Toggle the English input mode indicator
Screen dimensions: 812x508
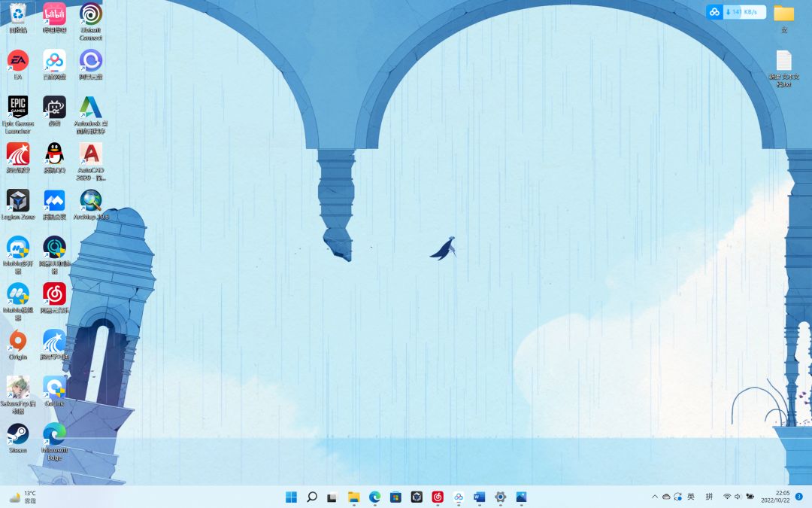click(x=691, y=497)
